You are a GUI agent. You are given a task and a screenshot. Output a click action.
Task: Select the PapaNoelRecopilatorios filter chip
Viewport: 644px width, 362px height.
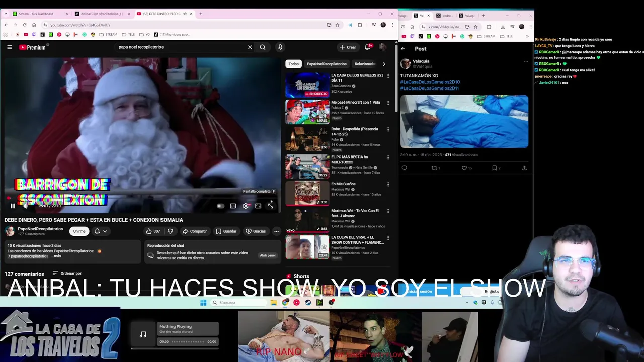pyautogui.click(x=327, y=64)
